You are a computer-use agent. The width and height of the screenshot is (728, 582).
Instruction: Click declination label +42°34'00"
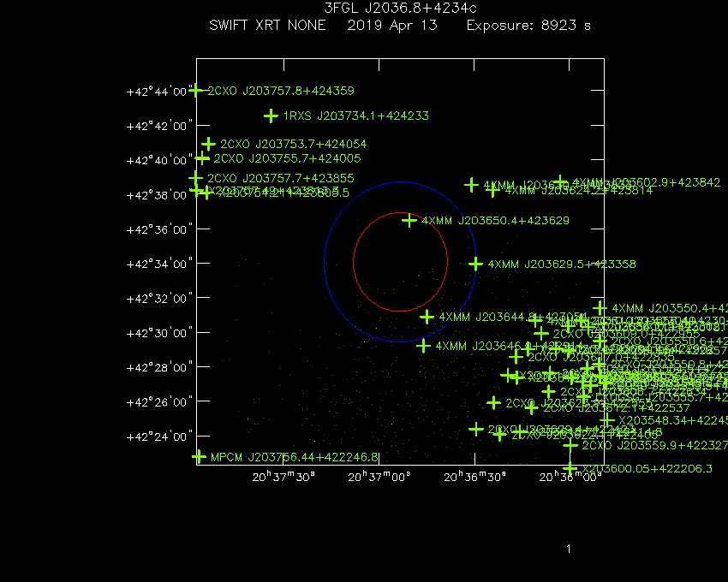coord(159,264)
